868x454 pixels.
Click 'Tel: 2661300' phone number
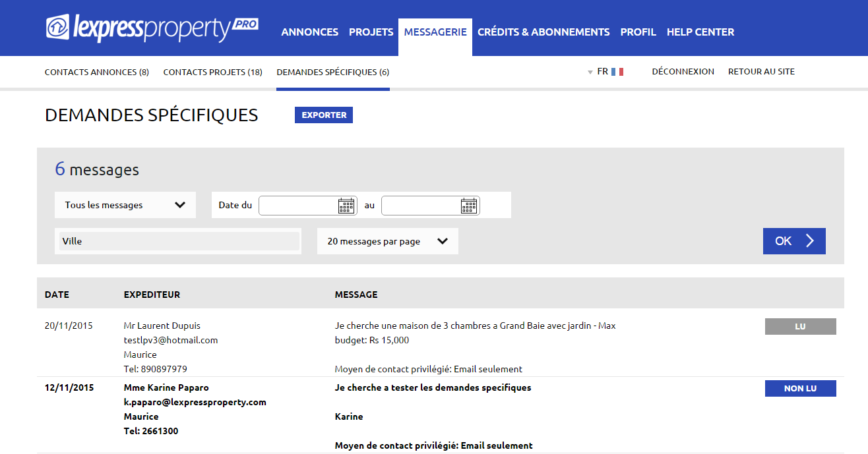pyautogui.click(x=151, y=431)
